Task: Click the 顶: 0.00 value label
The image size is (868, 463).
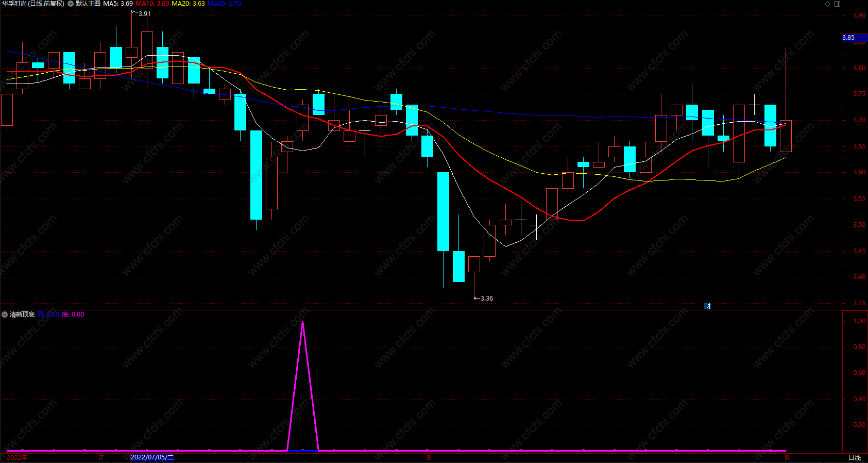Action: coord(48,315)
